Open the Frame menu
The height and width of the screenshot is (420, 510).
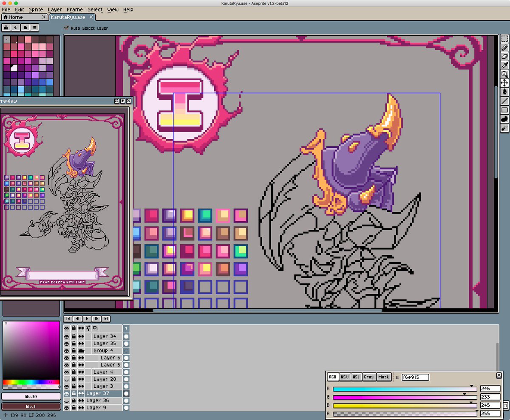tap(74, 9)
